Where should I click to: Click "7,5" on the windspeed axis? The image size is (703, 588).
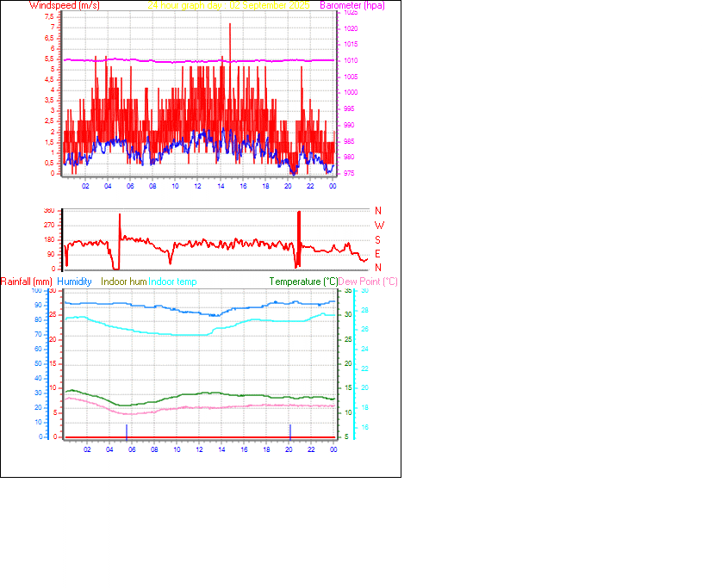click(49, 16)
